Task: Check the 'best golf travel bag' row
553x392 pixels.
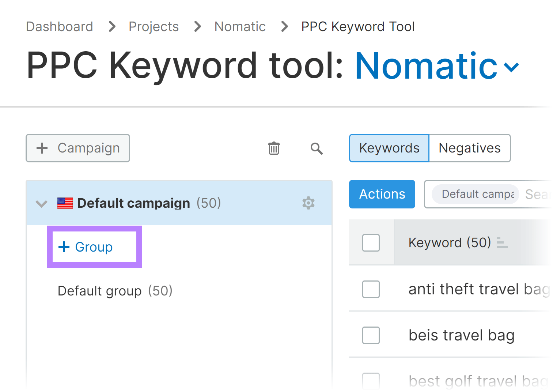Action: coord(371,381)
